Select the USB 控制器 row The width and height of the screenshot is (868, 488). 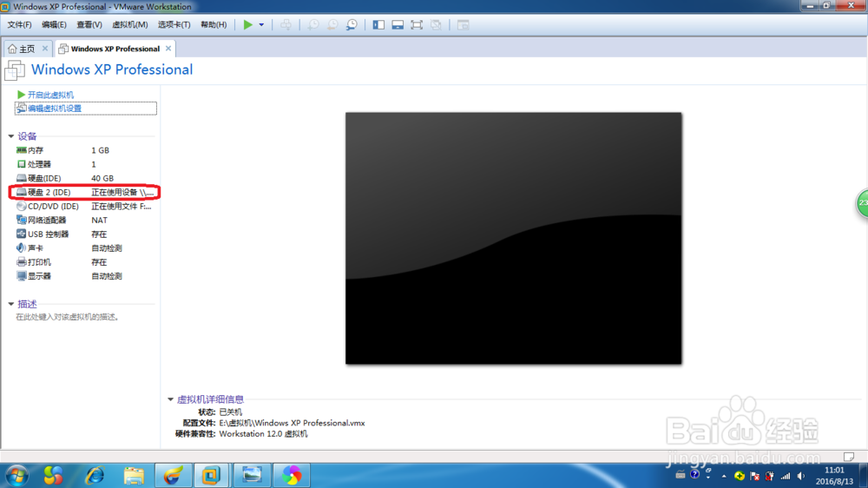[x=84, y=234]
